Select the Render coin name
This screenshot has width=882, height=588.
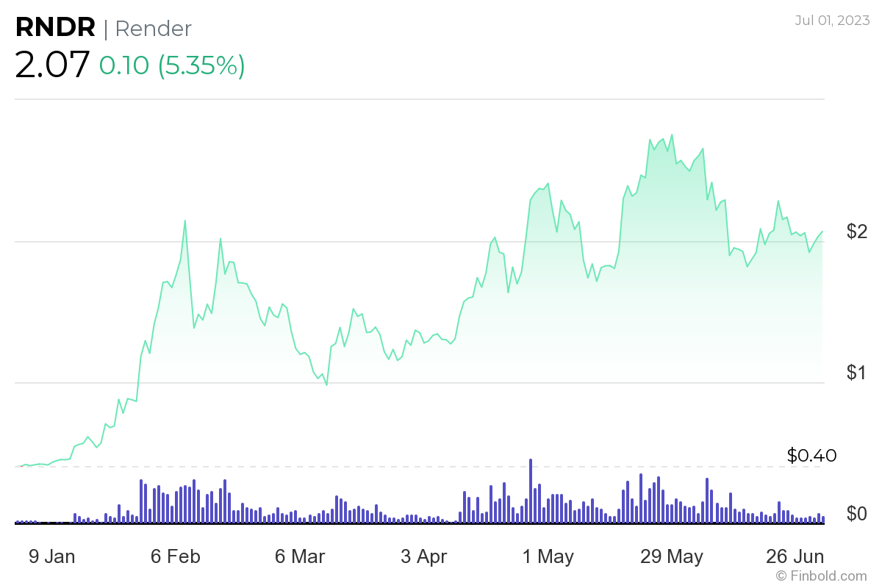(154, 28)
